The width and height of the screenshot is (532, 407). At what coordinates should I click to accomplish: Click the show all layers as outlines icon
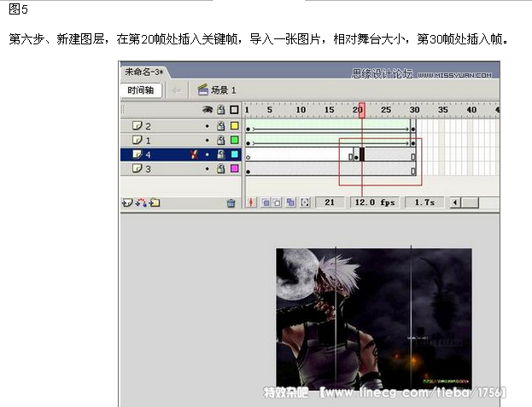point(234,109)
